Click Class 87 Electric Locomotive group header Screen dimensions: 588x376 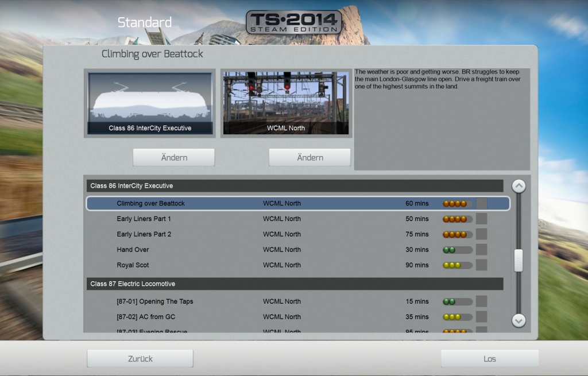(295, 284)
